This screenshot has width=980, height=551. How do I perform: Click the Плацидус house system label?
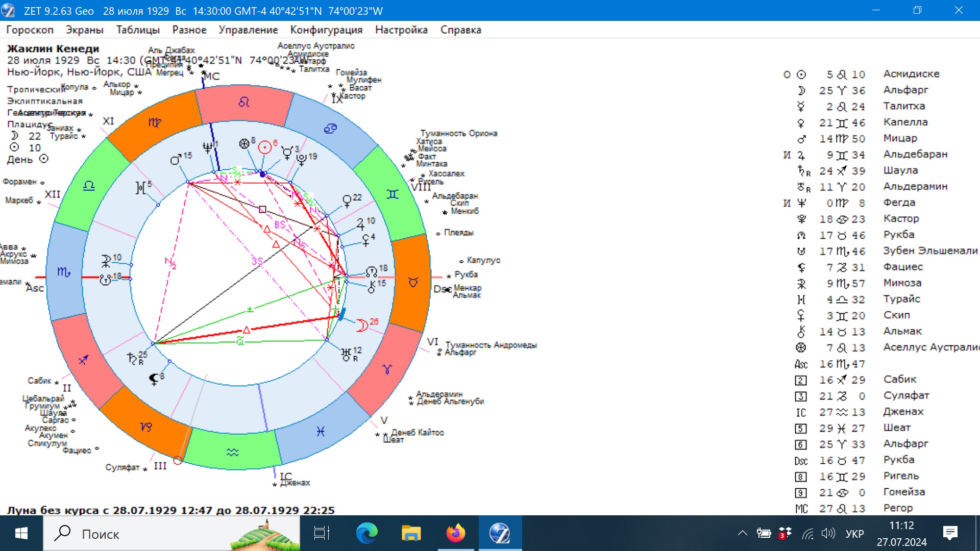point(29,124)
